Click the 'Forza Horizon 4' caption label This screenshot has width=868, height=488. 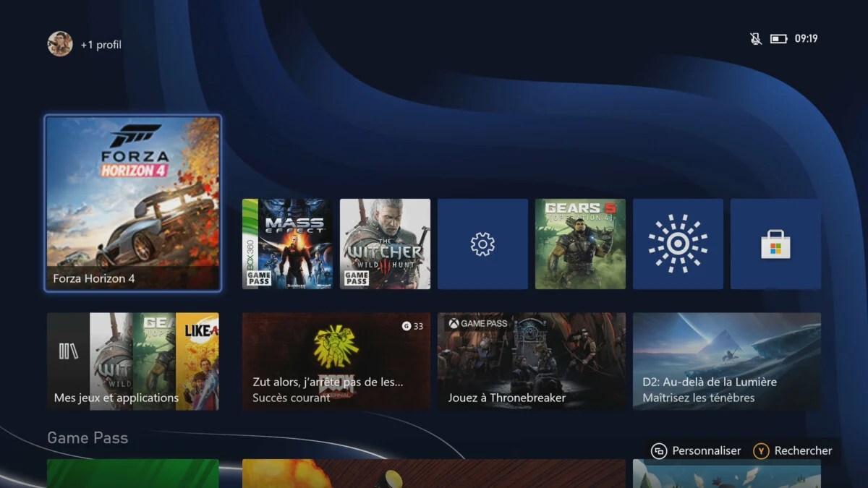pos(94,278)
